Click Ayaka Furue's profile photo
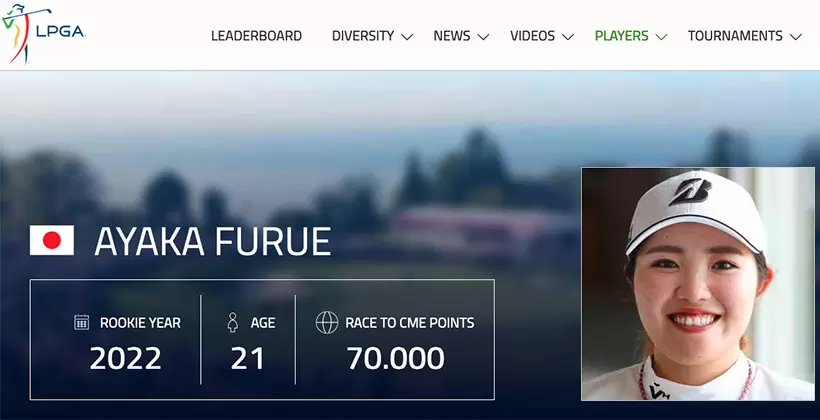The image size is (820, 420). pos(698,283)
